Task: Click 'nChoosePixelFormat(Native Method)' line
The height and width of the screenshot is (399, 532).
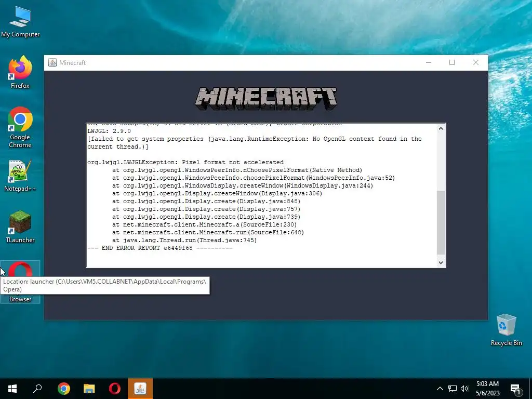Action: 237,170
